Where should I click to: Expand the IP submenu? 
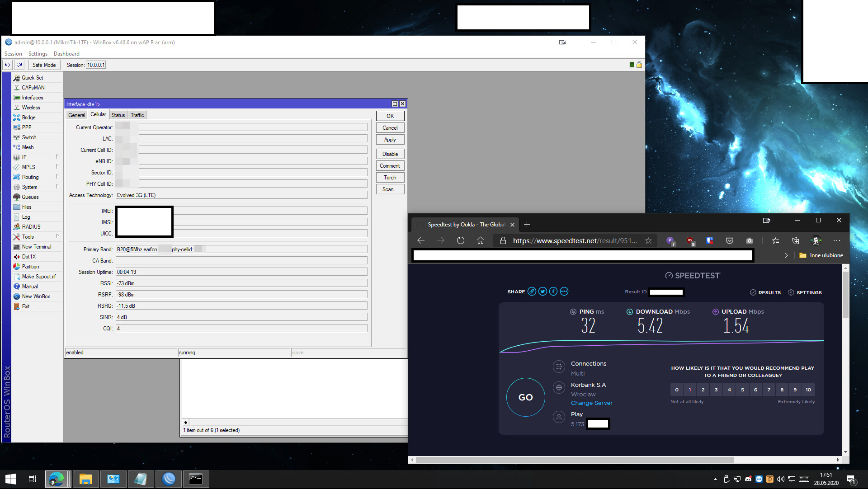tap(24, 157)
